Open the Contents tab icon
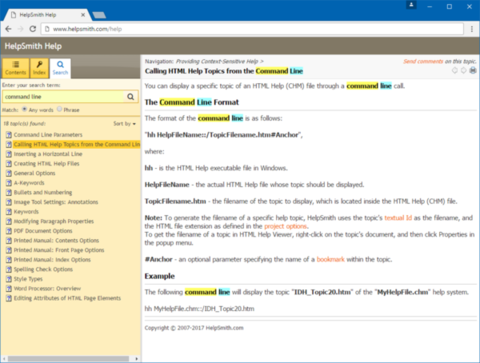This screenshot has width=480, height=363. (x=15, y=68)
